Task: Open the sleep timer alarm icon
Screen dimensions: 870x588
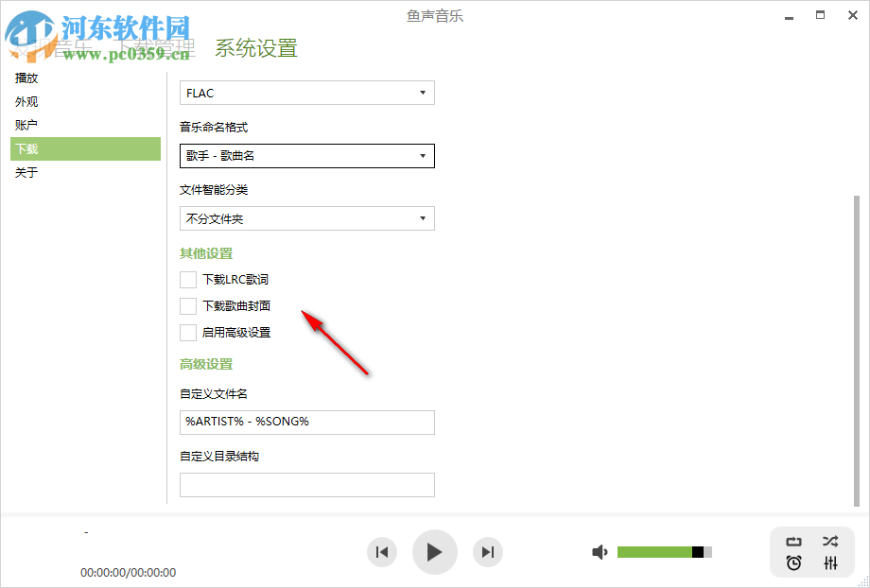Action: (793, 563)
